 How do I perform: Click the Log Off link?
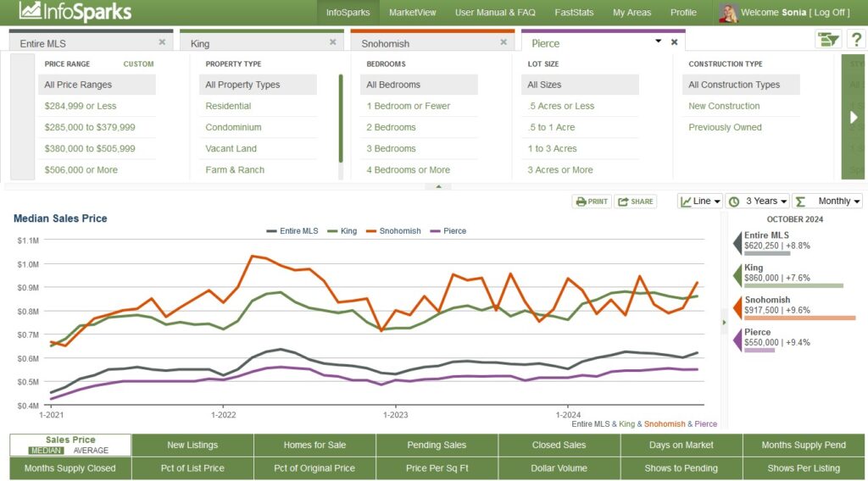828,13
